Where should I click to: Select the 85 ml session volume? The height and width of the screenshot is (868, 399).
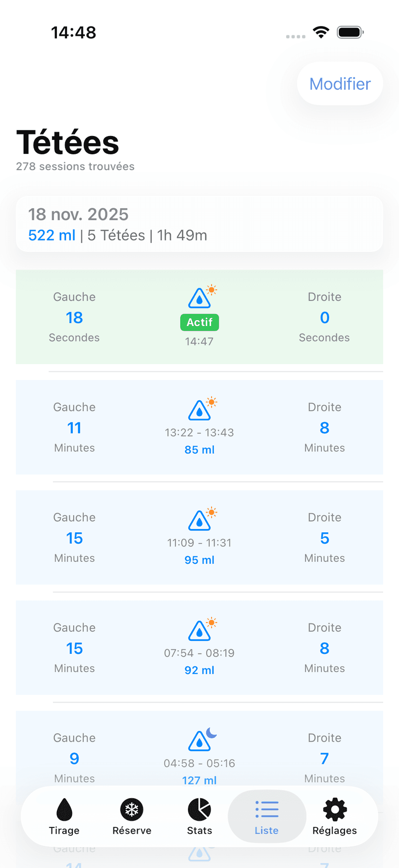pyautogui.click(x=199, y=450)
